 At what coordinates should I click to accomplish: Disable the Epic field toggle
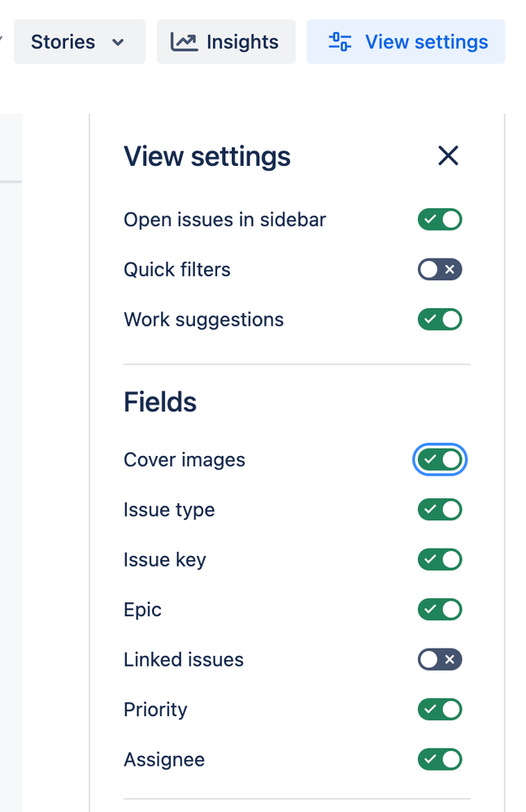[440, 610]
